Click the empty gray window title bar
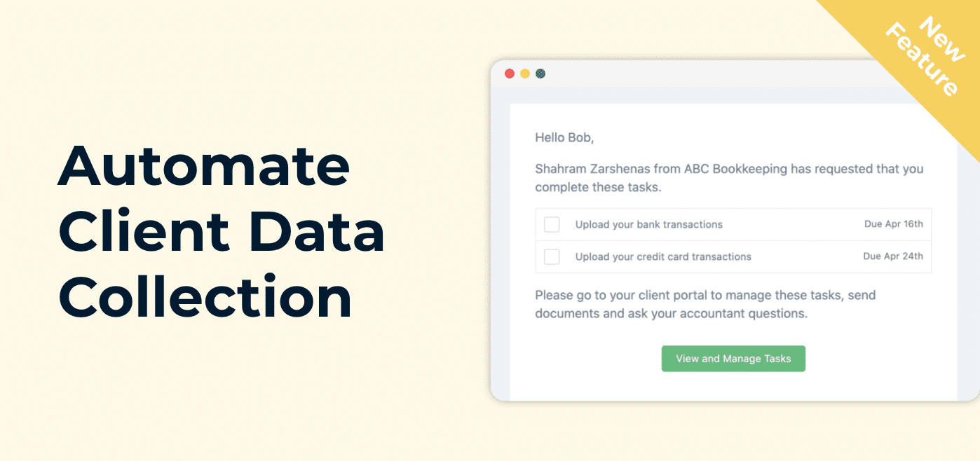The height and width of the screenshot is (461, 980). (x=701, y=74)
